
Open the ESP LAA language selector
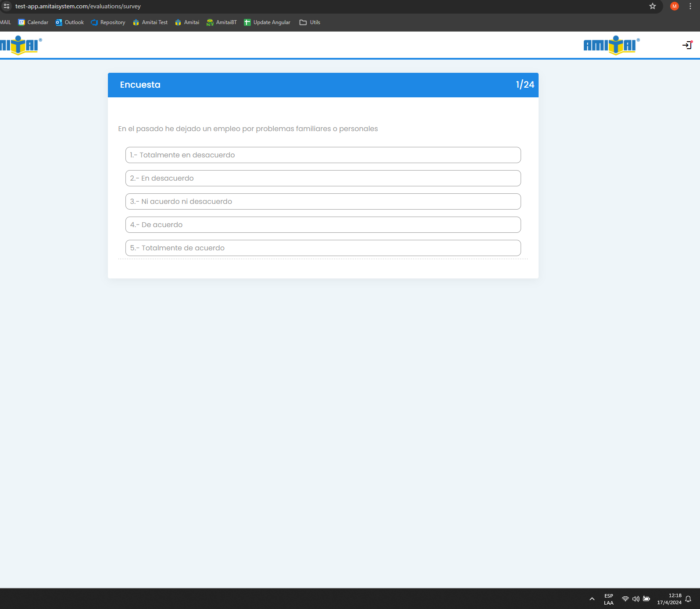(609, 599)
